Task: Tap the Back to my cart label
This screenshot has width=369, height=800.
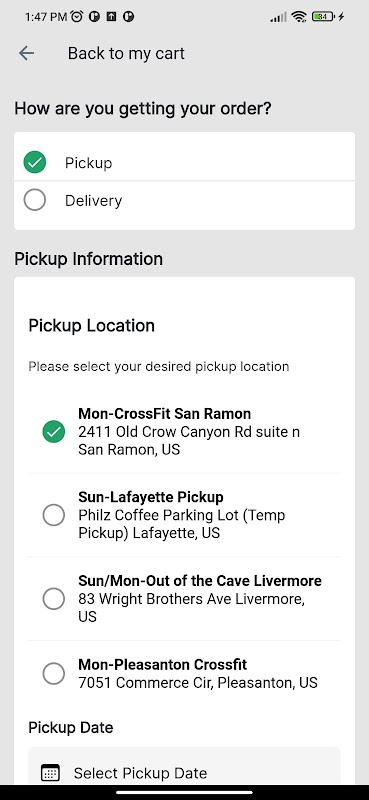Action: coord(126,53)
